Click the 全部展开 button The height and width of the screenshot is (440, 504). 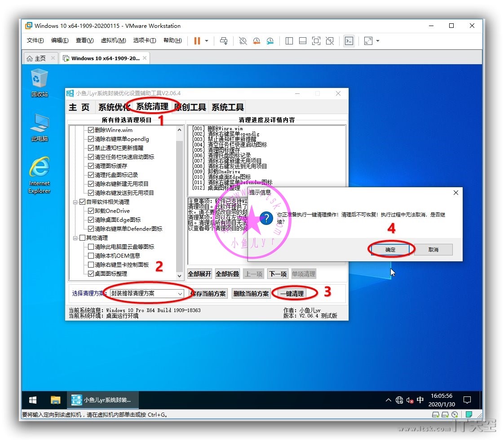[x=199, y=274]
